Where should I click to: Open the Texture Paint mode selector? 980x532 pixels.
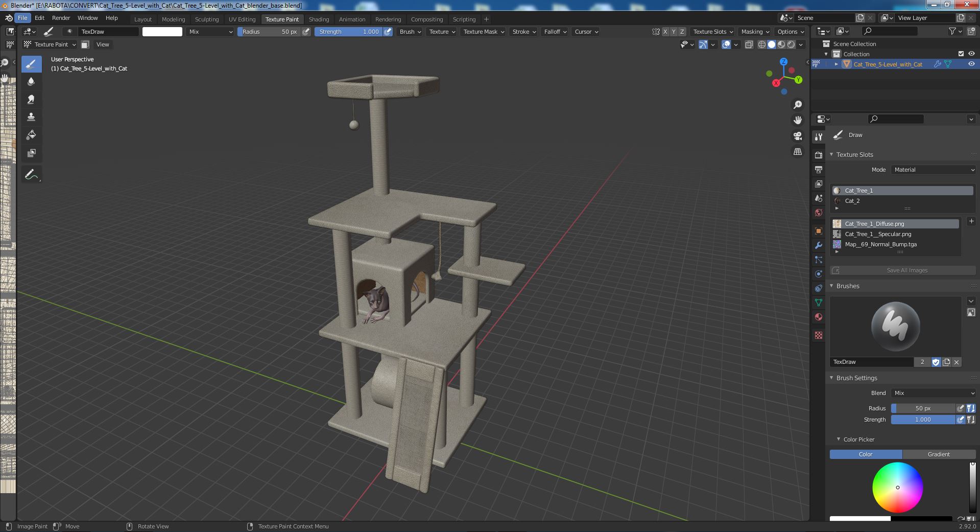(x=50, y=44)
